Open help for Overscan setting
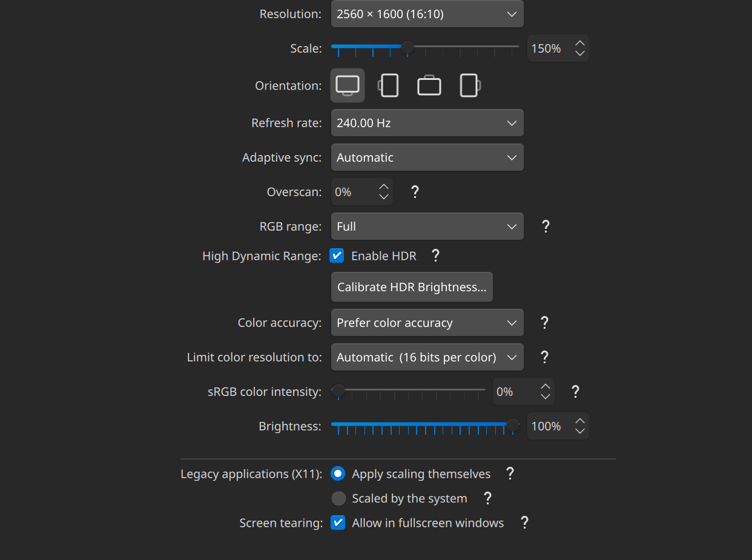The image size is (752, 560). (x=415, y=192)
